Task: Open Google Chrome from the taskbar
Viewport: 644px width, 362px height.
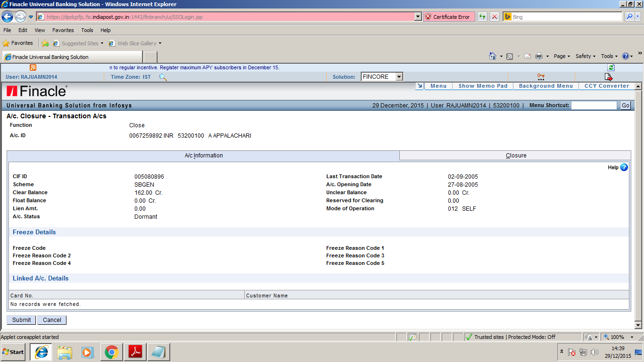Action: pos(111,352)
